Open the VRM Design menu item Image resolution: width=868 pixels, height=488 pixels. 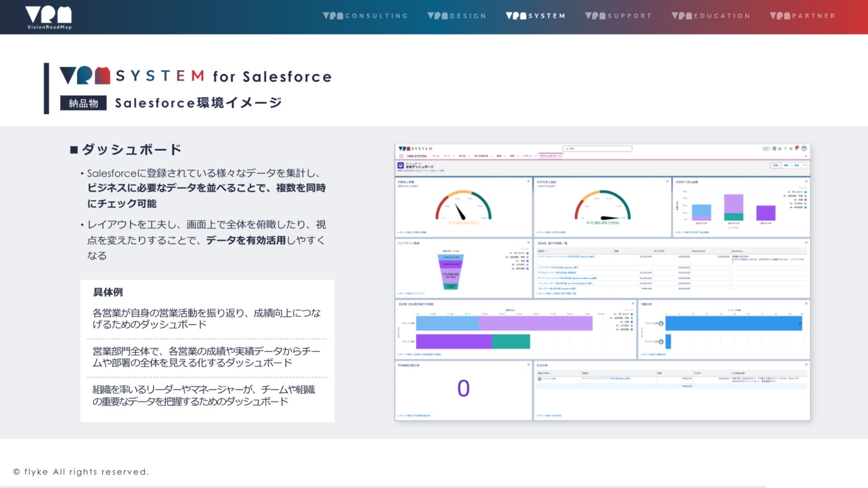click(457, 16)
